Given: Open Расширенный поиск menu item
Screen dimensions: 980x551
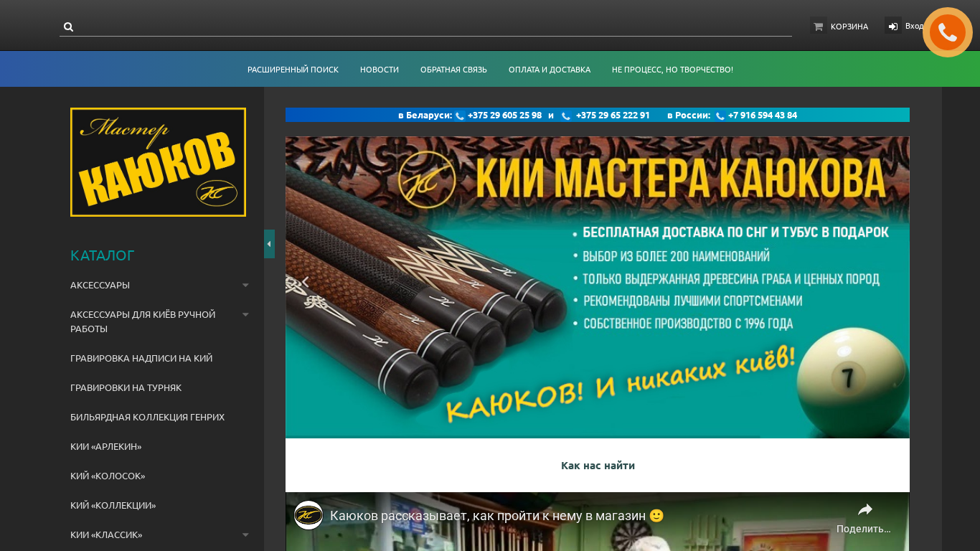Looking at the screenshot, I should point(293,70).
